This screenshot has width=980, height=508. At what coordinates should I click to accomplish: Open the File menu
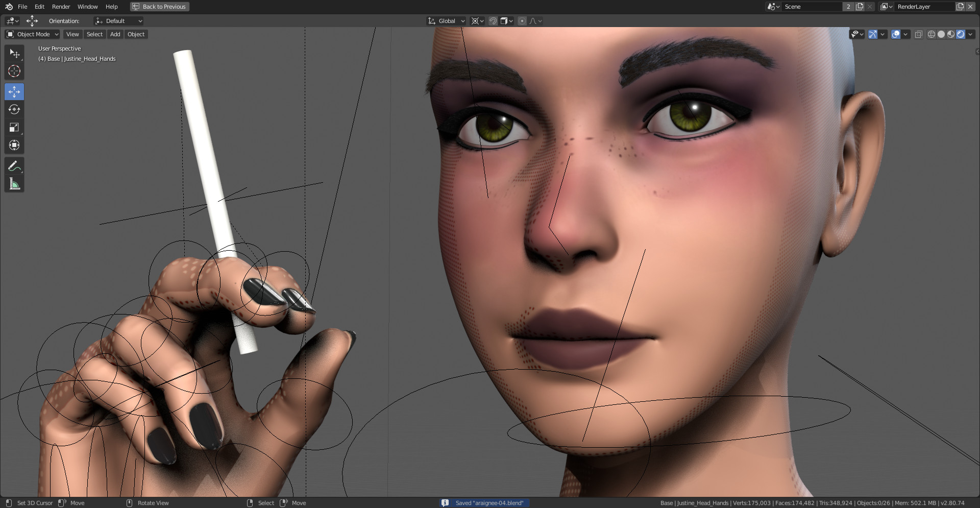click(22, 7)
